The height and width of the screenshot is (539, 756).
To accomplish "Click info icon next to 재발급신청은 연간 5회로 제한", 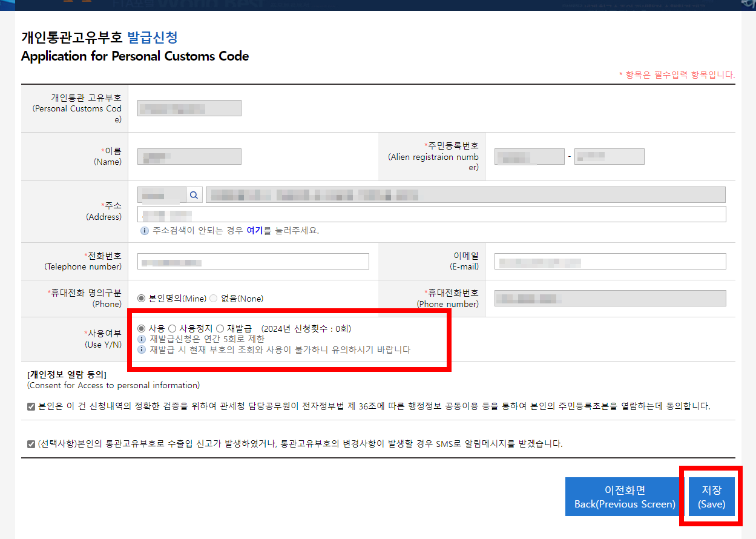I will 142,339.
